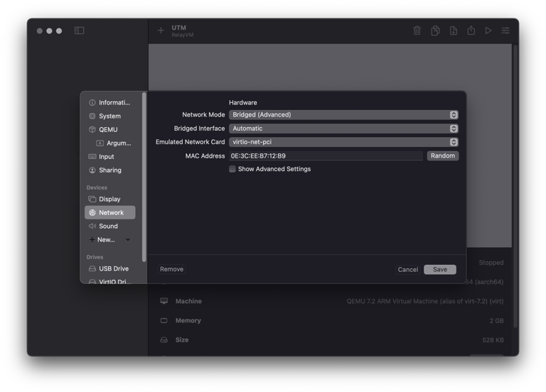Select Display in Devices list
The height and width of the screenshot is (392, 546).
[109, 199]
